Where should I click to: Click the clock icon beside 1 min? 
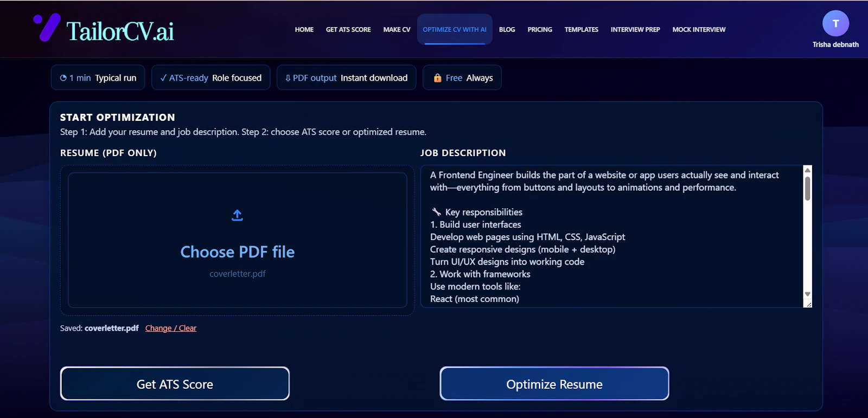[x=63, y=78]
